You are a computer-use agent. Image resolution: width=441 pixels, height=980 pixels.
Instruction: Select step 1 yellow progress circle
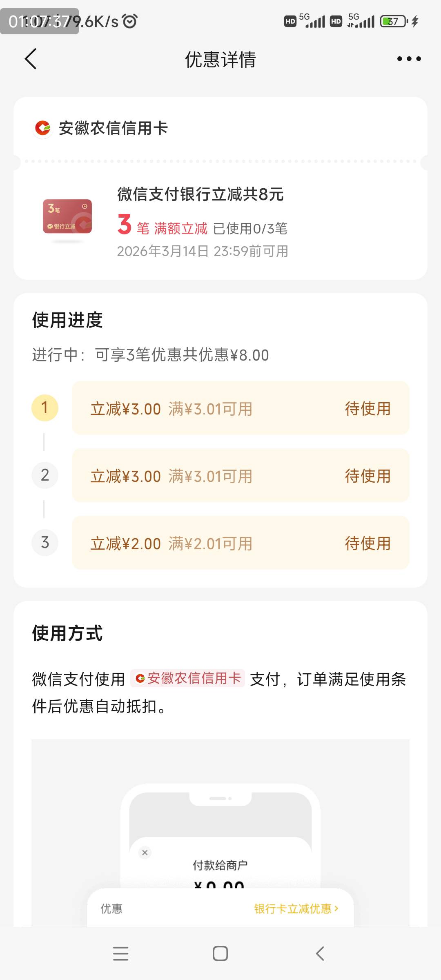tap(45, 408)
